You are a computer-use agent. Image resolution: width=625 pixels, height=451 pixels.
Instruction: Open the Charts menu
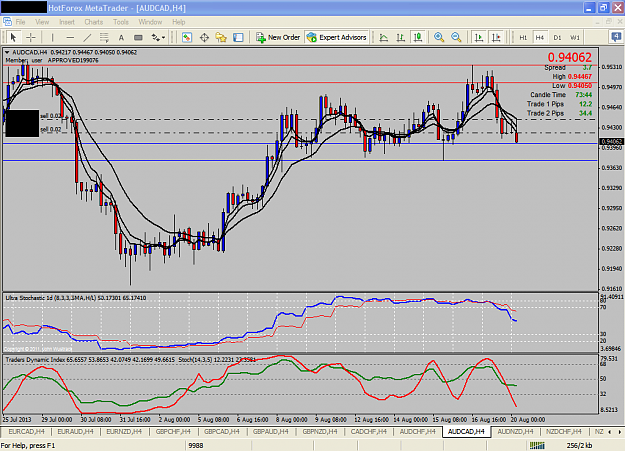(x=94, y=22)
